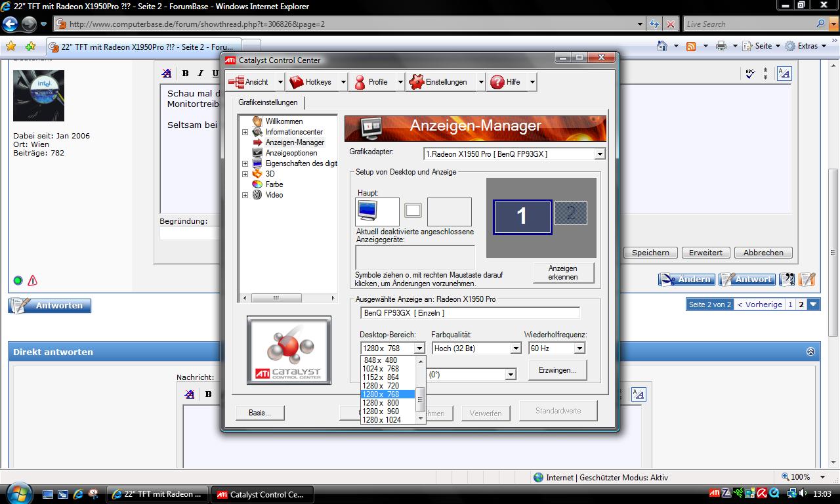Select display 1 in the layout preview

(522, 216)
